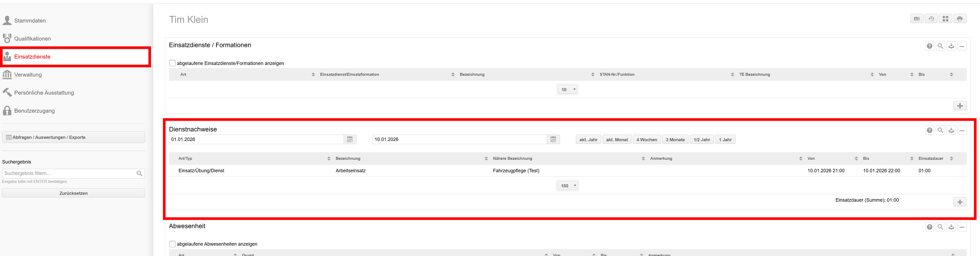The image size is (980, 256).
Task: Click the Zurücksetzen button
Action: [x=74, y=193]
